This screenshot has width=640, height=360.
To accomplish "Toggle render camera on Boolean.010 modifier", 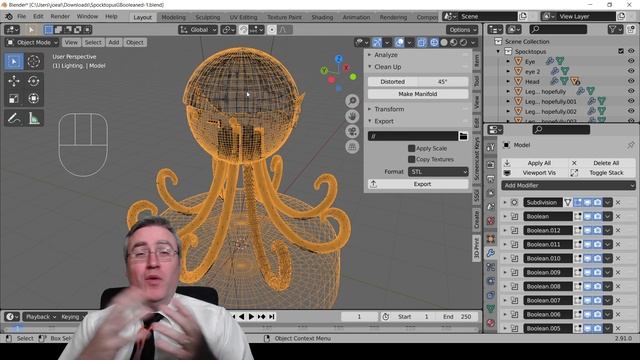I will 598,258.
